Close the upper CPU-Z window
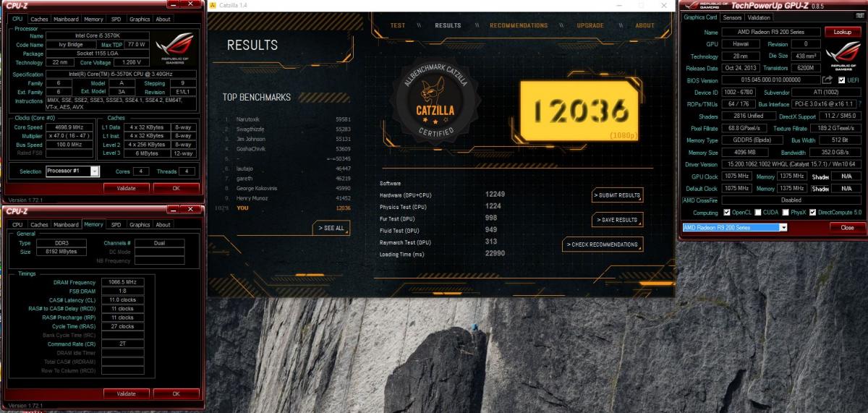 pos(190,4)
